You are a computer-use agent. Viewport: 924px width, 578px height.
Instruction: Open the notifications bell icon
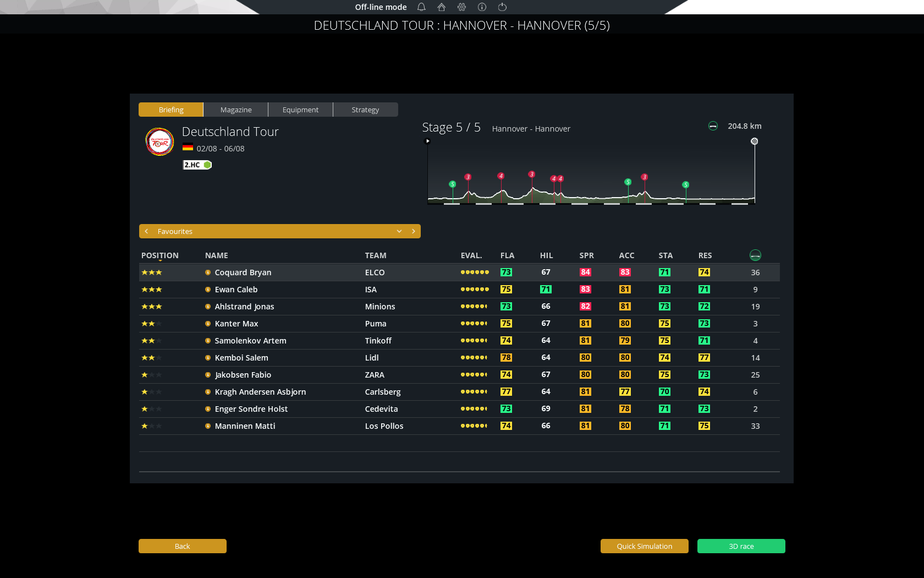coord(421,7)
